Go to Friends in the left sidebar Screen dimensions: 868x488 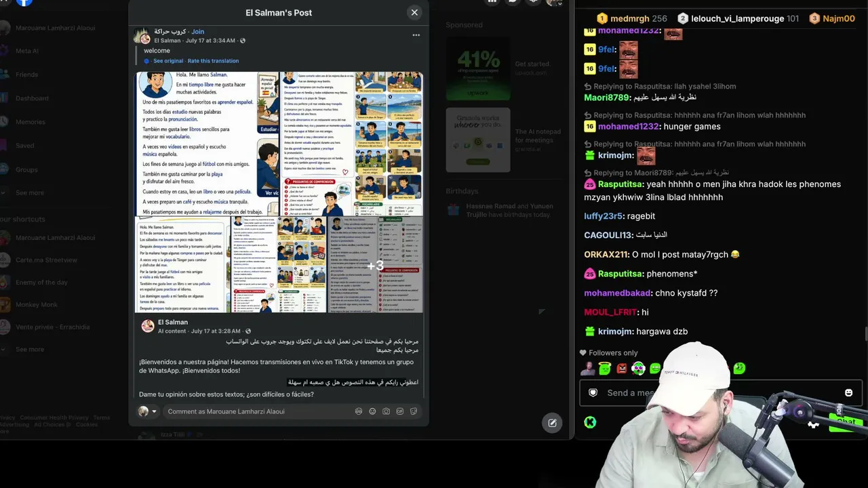point(27,75)
